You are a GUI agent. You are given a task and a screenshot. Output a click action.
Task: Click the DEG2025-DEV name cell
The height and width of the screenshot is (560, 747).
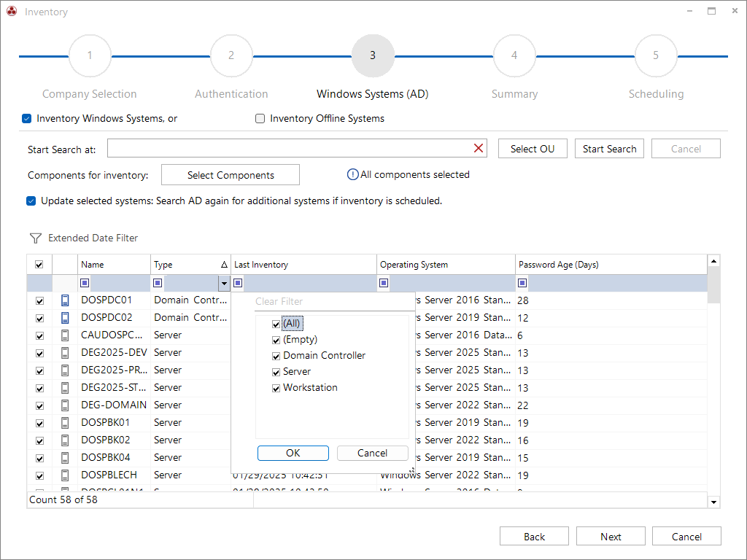click(114, 353)
